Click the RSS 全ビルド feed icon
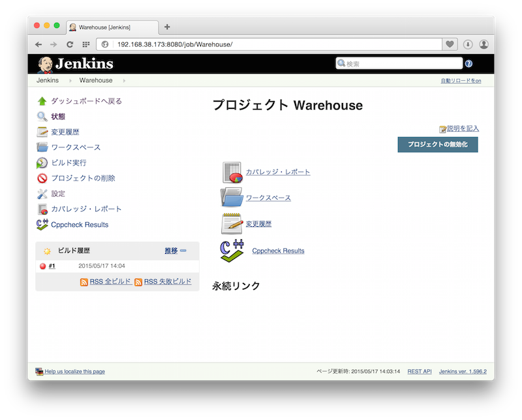This screenshot has width=522, height=420. pyautogui.click(x=84, y=282)
